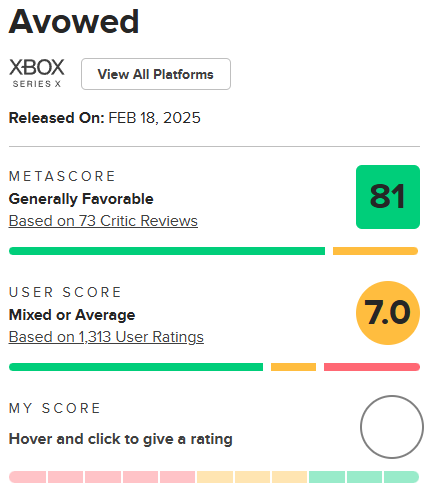Rate using the first green rating segment
Image resolution: width=428 pixels, height=487 pixels.
(327, 477)
